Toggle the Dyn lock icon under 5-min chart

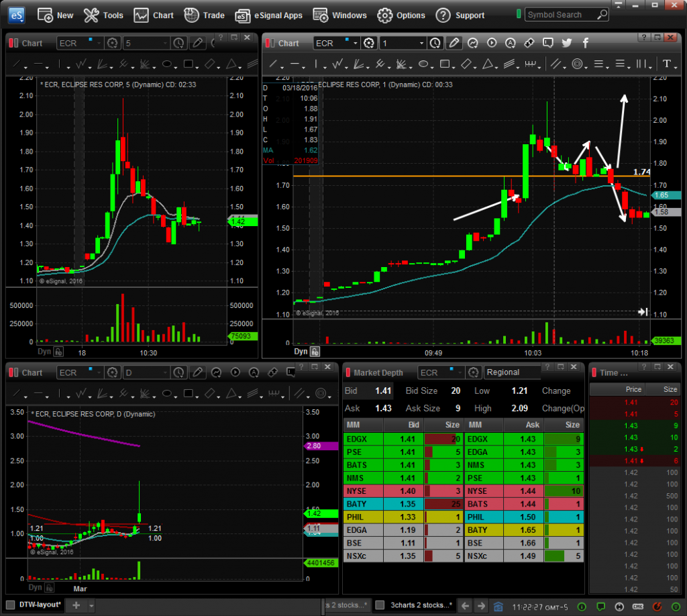pos(58,352)
